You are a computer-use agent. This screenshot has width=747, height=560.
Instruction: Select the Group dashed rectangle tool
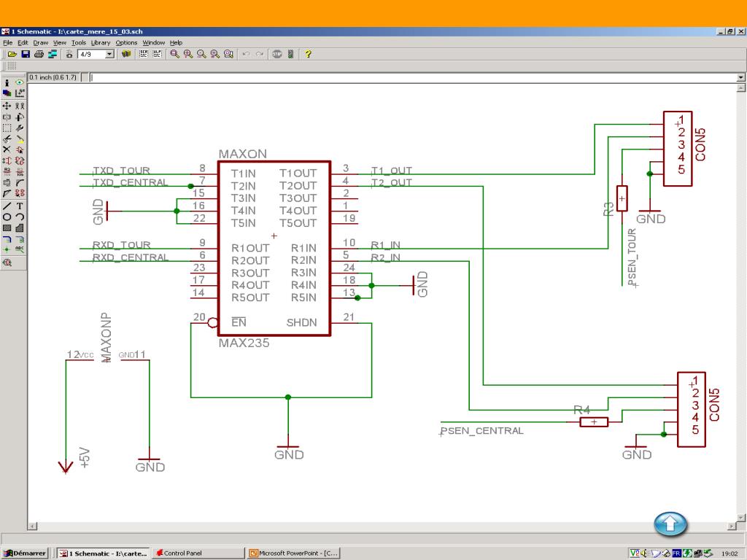7,128
